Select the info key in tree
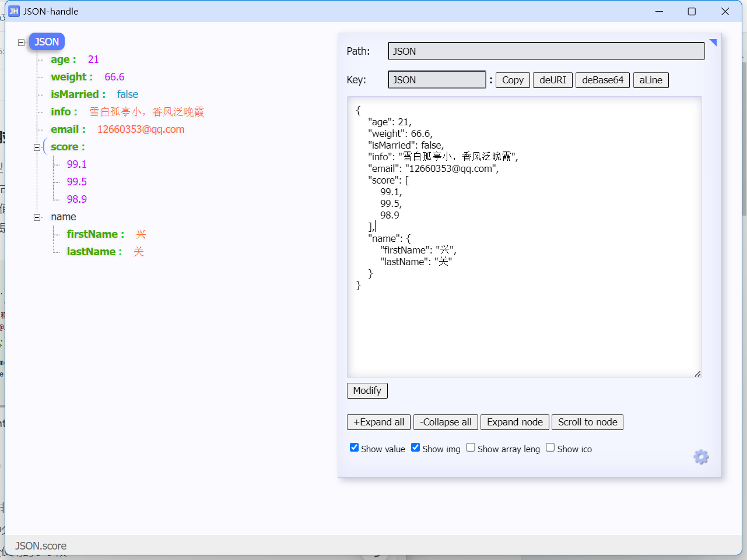Viewport: 747px width, 560px height. pos(64,112)
